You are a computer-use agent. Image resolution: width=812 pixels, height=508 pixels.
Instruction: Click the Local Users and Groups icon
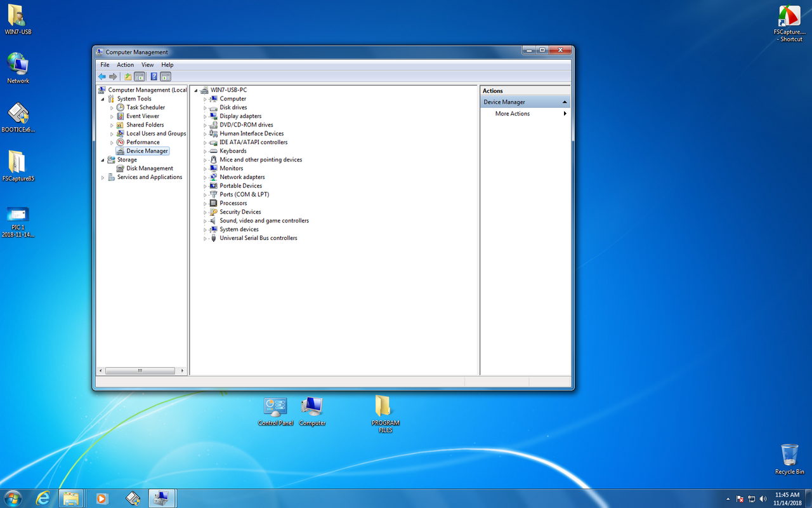coord(121,133)
